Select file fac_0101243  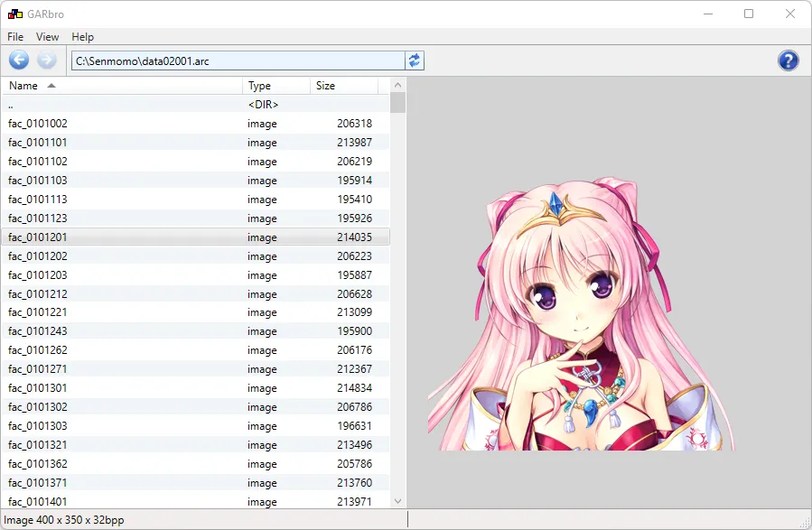196,331
